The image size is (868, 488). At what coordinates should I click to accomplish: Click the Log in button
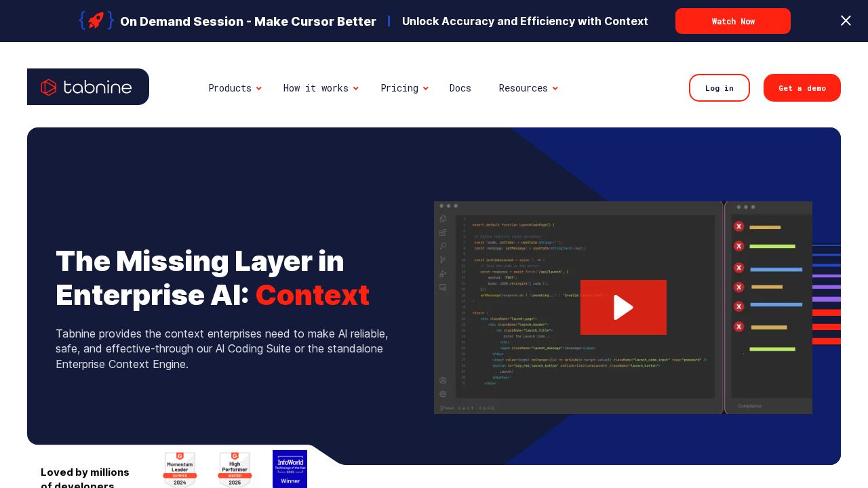(719, 88)
